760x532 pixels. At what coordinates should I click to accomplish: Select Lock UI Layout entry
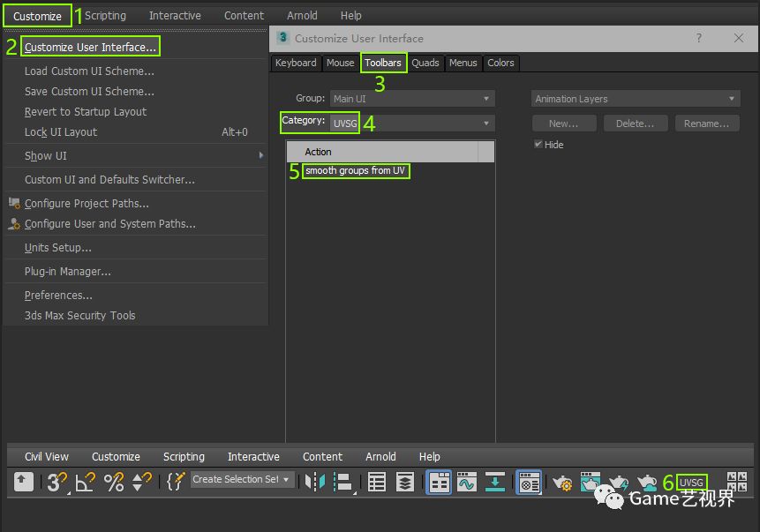[x=136, y=131]
